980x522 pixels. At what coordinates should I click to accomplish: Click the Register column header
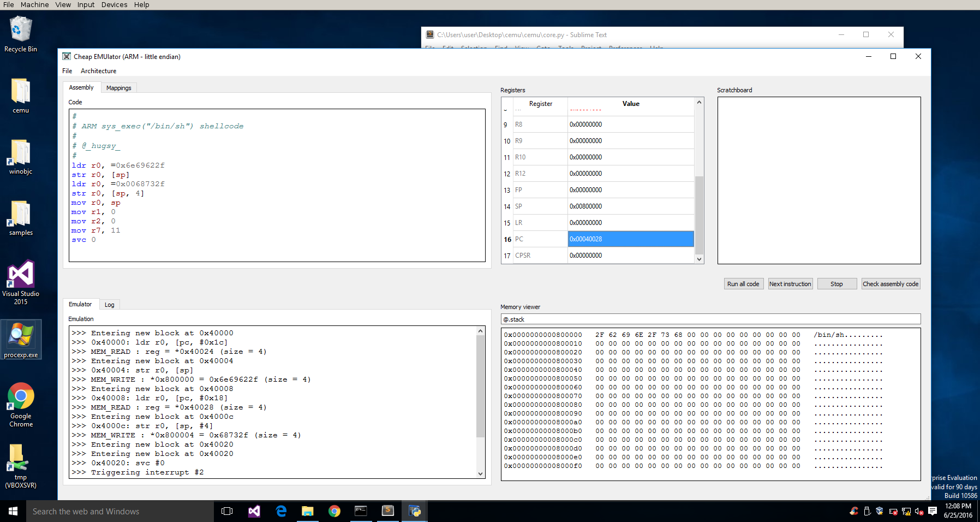[x=540, y=104]
